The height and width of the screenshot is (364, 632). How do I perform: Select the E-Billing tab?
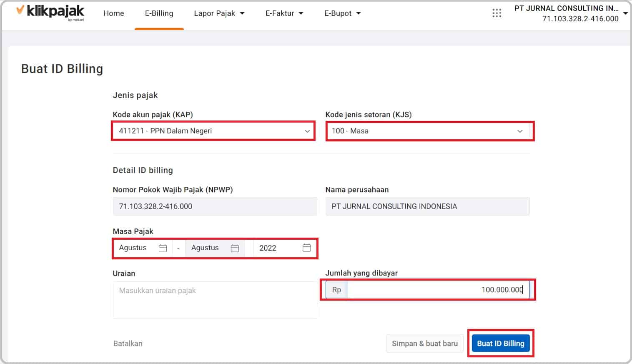159,13
